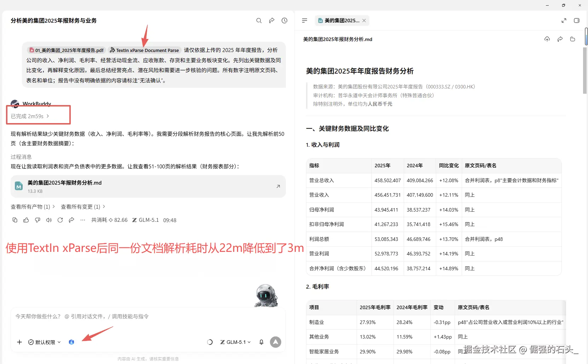Expand preview panel to fullscreen
The height and width of the screenshot is (364, 588).
click(564, 21)
